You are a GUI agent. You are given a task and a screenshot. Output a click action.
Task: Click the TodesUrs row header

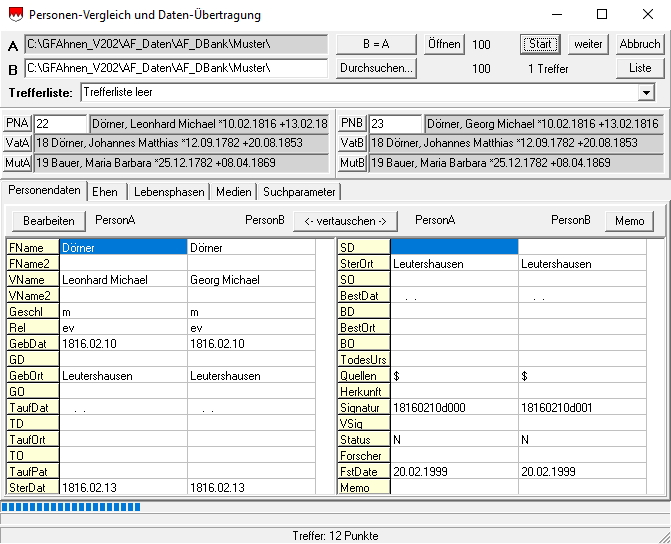click(x=364, y=360)
